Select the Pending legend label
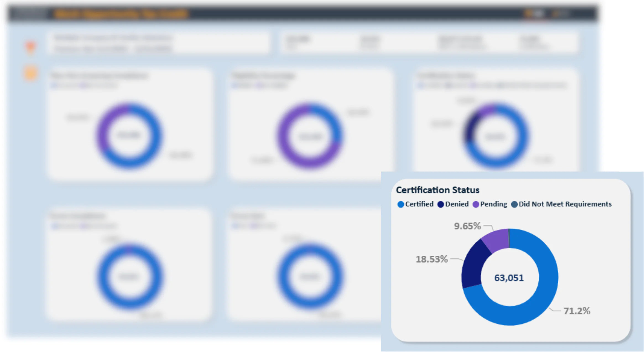The height and width of the screenshot is (352, 644). (x=494, y=204)
